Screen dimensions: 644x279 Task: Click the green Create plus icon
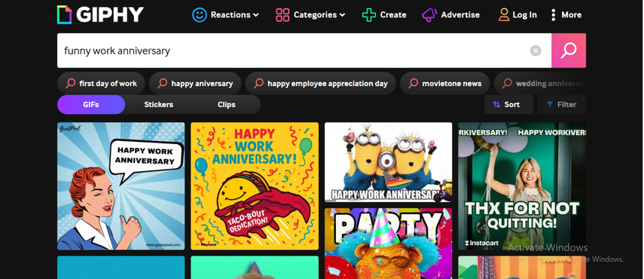tap(369, 15)
